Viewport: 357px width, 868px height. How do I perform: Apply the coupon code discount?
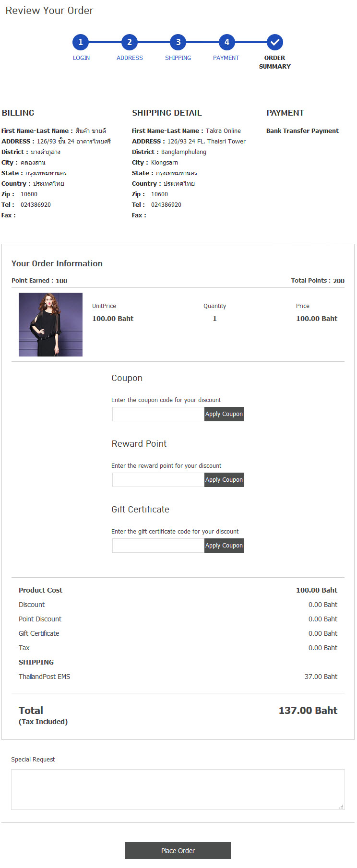(x=224, y=414)
